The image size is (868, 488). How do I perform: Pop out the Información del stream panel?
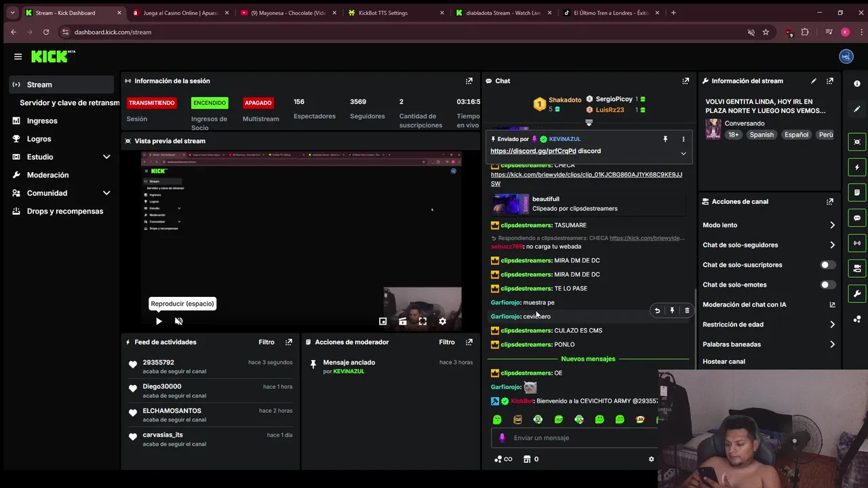tap(830, 81)
